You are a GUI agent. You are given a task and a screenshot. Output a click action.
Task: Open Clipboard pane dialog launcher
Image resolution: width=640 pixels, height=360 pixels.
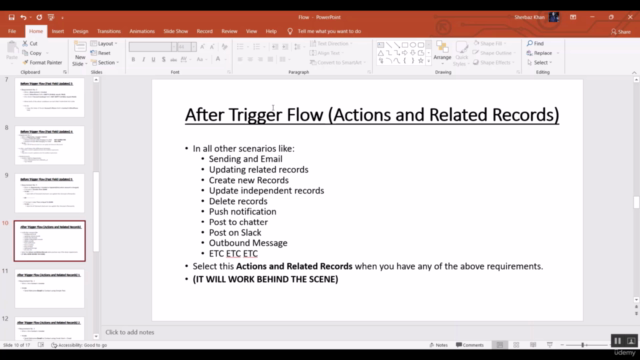(x=64, y=72)
